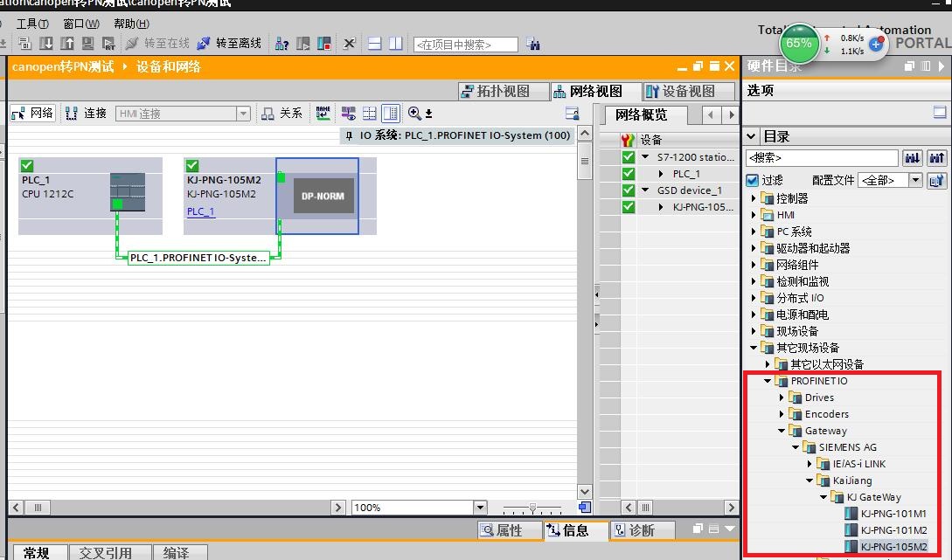Expand the 控制器 folder in catalog

[754, 198]
